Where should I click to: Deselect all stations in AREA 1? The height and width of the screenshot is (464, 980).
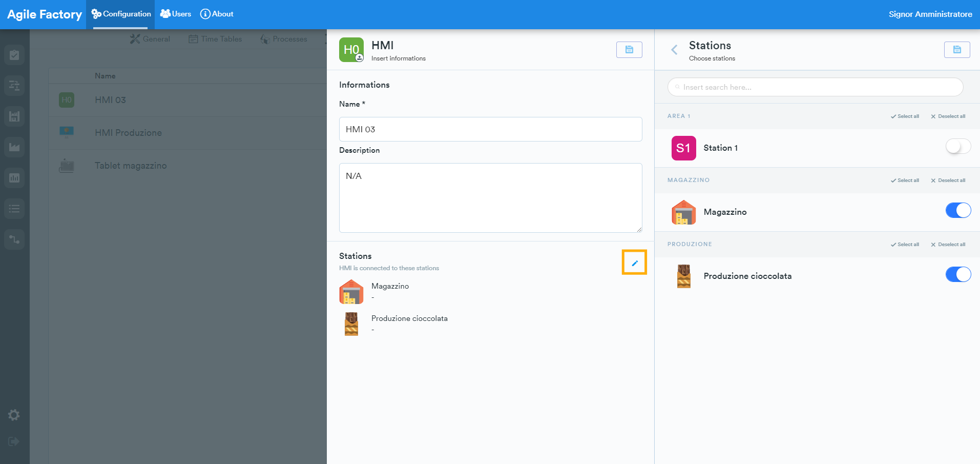[x=948, y=116]
